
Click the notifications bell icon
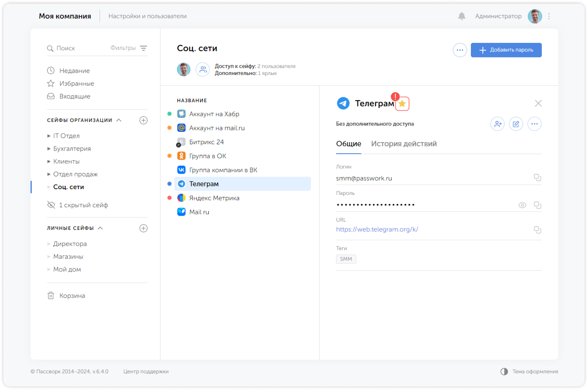tap(461, 16)
